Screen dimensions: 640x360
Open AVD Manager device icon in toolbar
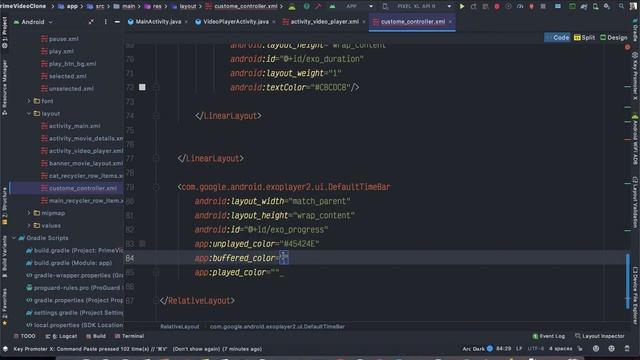click(x=595, y=7)
